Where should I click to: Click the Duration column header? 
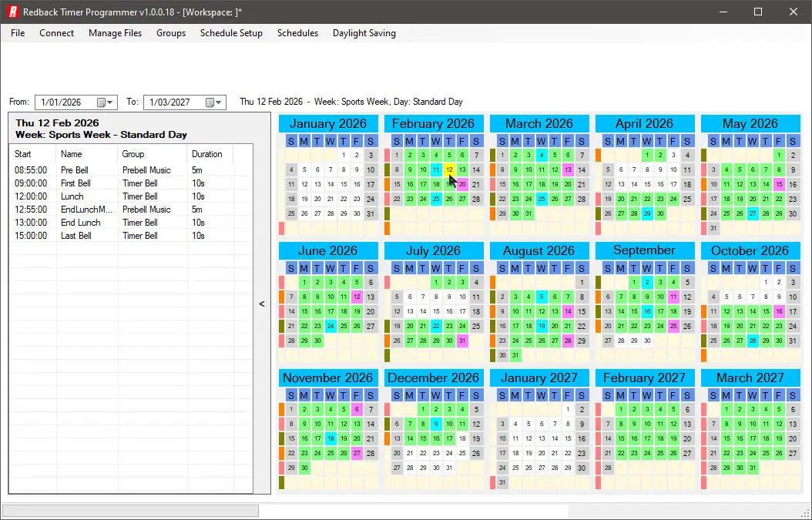pos(210,154)
